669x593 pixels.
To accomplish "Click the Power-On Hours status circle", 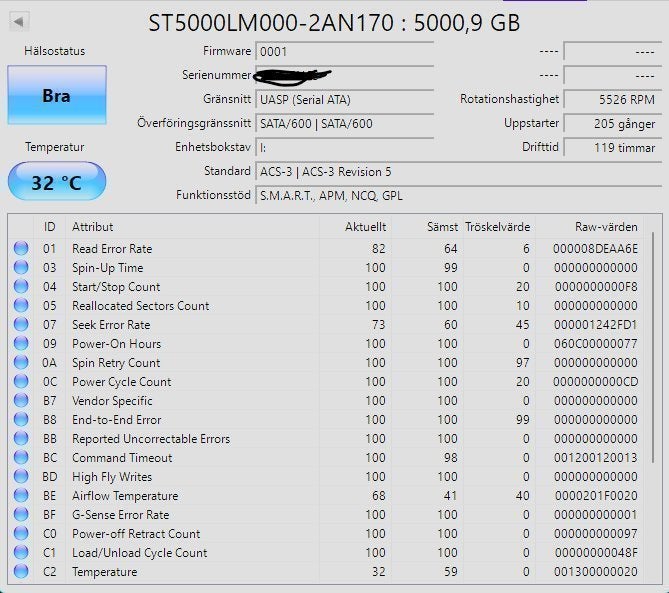I will (21, 343).
